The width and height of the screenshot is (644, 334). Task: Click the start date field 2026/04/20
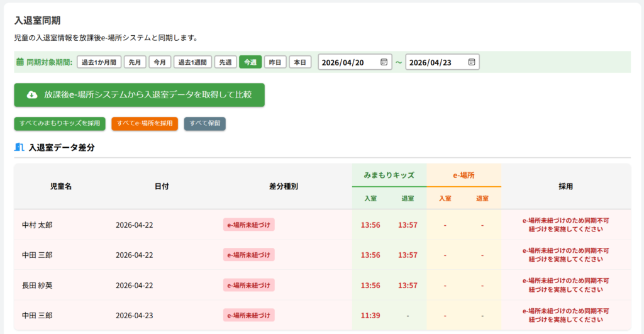(x=349, y=62)
